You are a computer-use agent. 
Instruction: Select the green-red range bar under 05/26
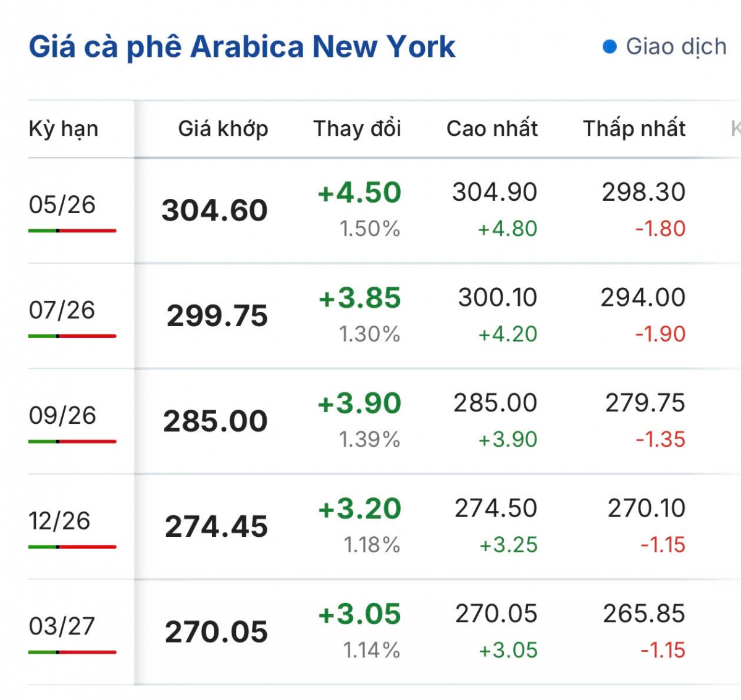coord(71,231)
